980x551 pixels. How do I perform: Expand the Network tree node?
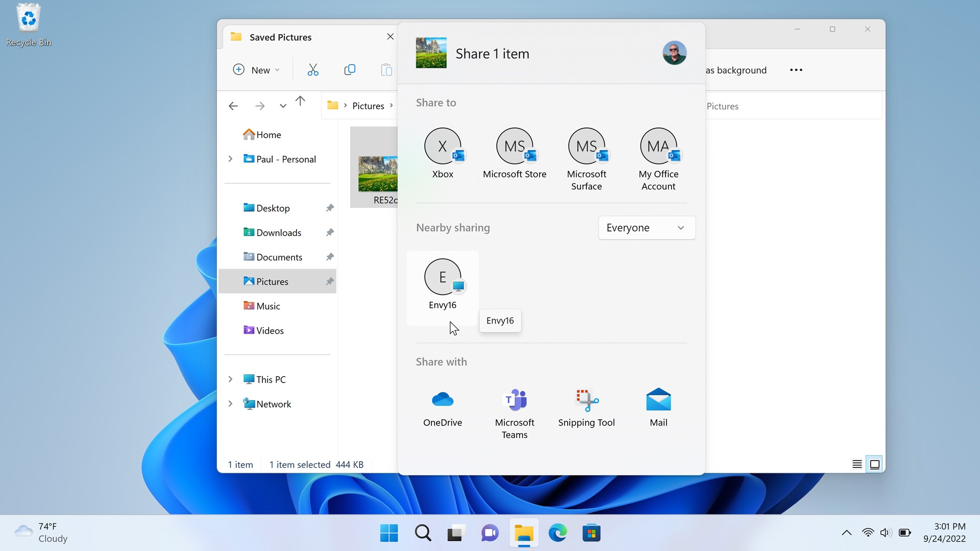point(230,404)
